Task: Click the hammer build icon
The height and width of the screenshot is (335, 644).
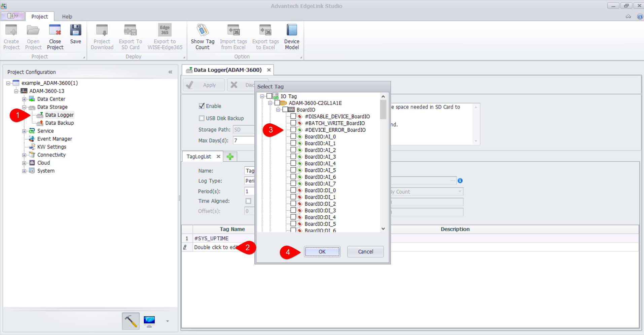Action: pos(131,321)
